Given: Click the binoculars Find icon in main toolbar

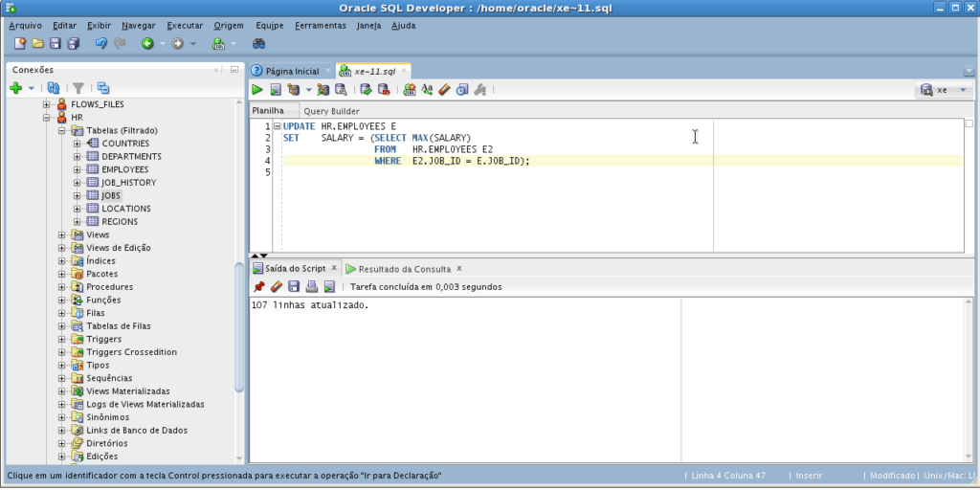Looking at the screenshot, I should click(258, 44).
